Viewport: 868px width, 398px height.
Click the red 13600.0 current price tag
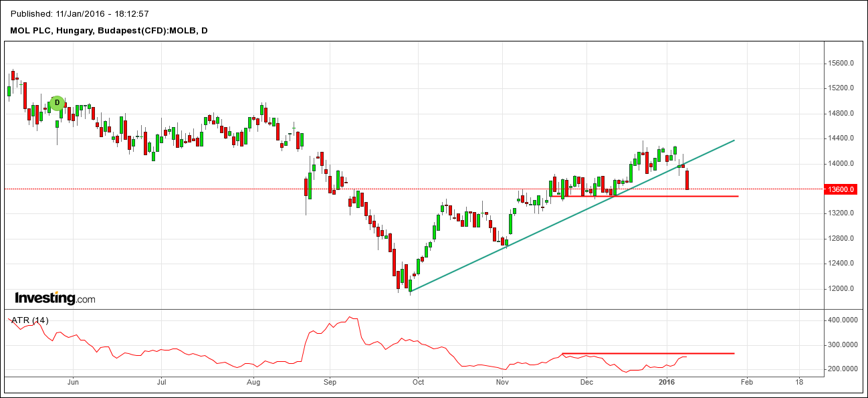click(x=842, y=189)
